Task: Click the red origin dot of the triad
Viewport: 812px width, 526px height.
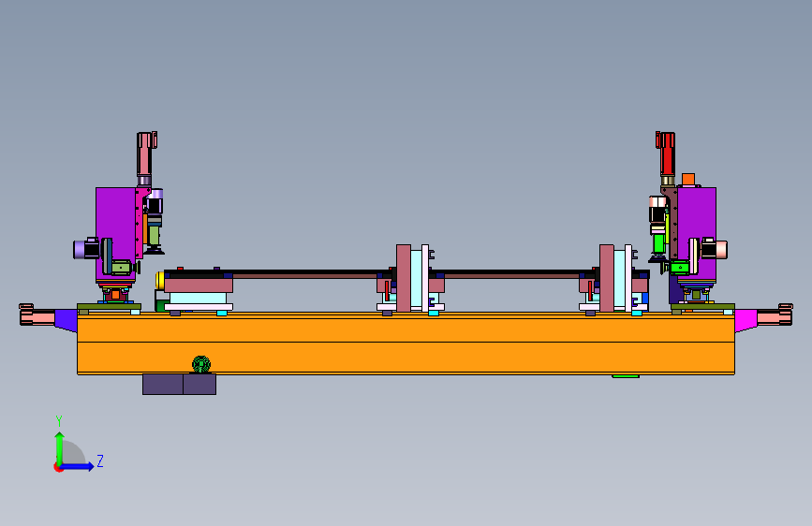Action: pos(58,467)
